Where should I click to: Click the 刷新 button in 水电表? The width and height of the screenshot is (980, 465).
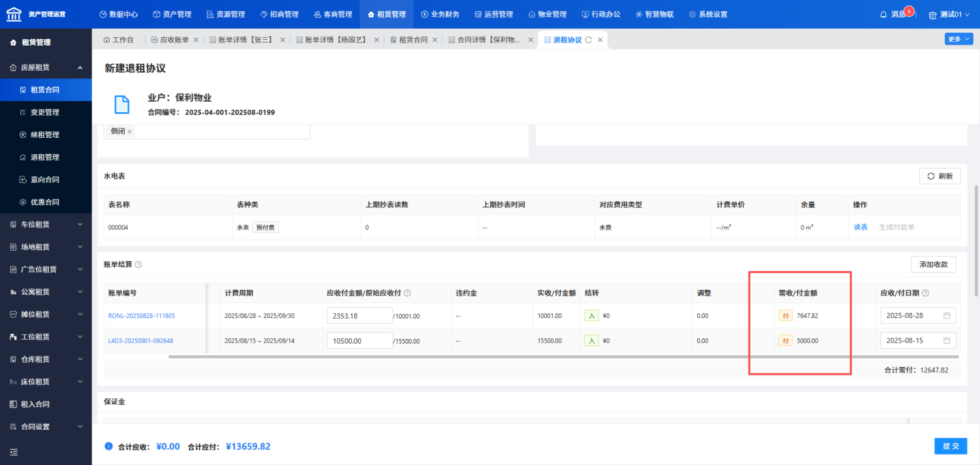[939, 176]
